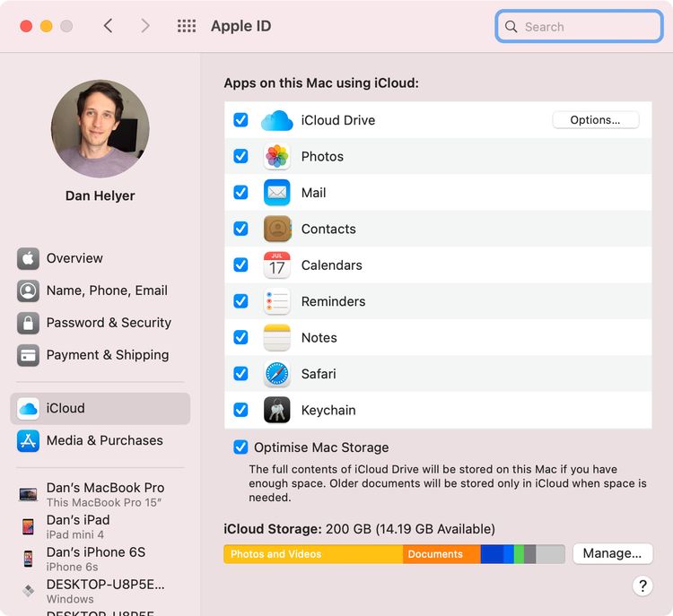The height and width of the screenshot is (616, 673).
Task: Click the green storage bar segment
Action: click(519, 554)
